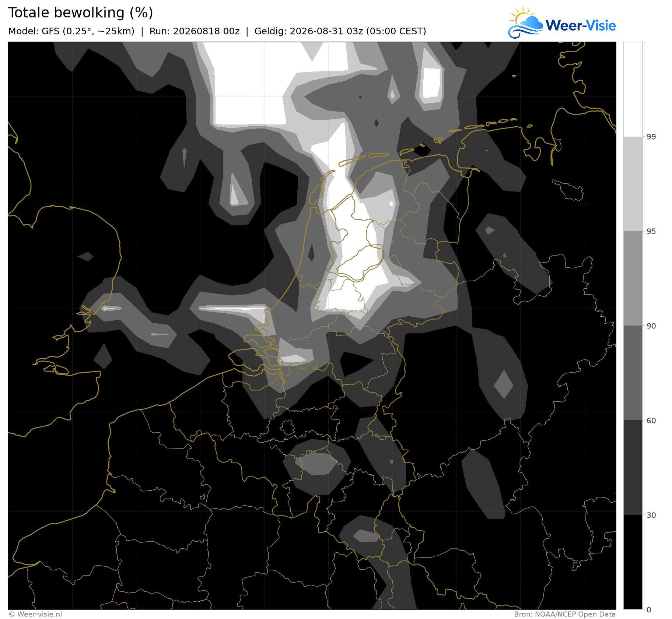Click the Geldig: 2026-08-31 03z timestamp
The image size is (672, 619).
340,31
